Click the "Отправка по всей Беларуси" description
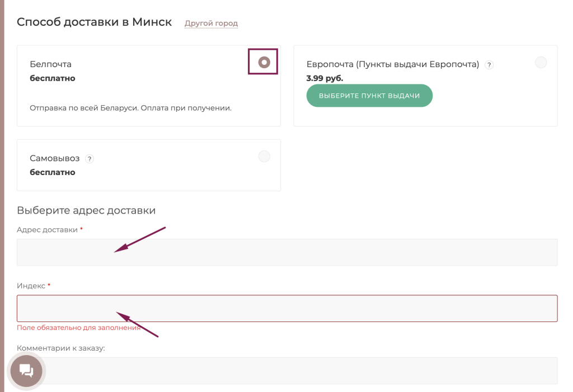The image size is (573, 392). [130, 107]
